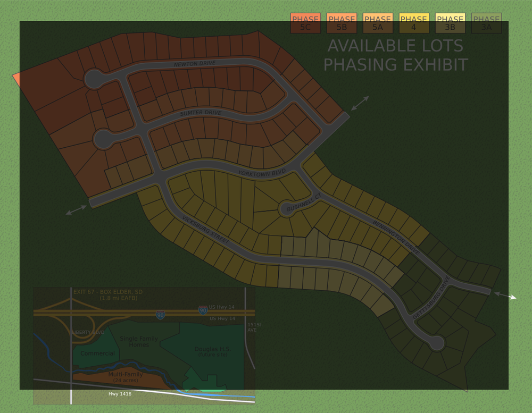Select the Multi-Family (24 acres) label
This screenshot has width=532, height=413.
[x=126, y=377]
